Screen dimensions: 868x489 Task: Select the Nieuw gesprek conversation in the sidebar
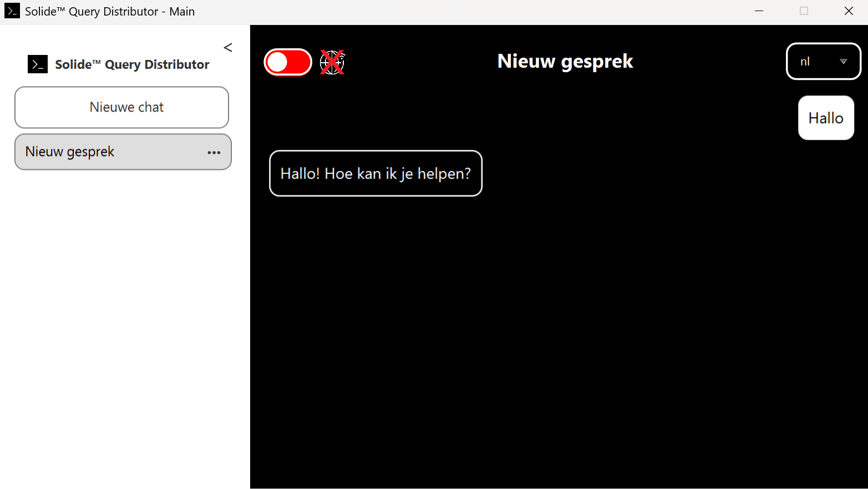click(x=123, y=152)
